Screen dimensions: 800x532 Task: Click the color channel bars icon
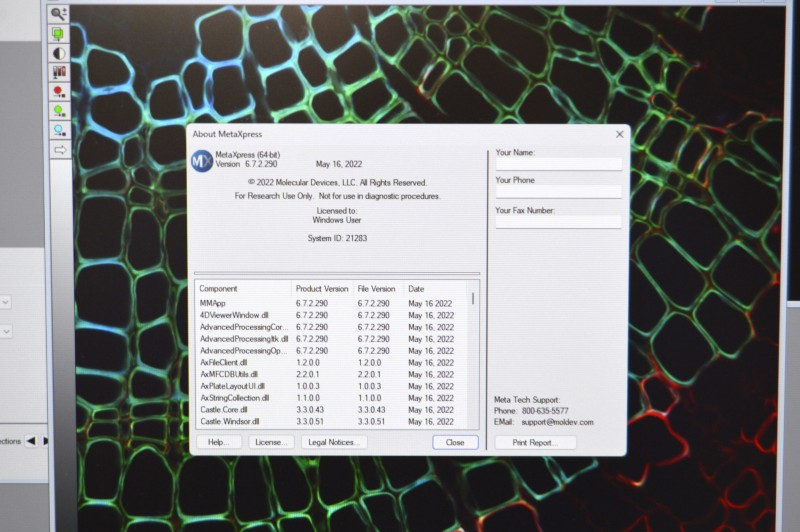[x=59, y=72]
